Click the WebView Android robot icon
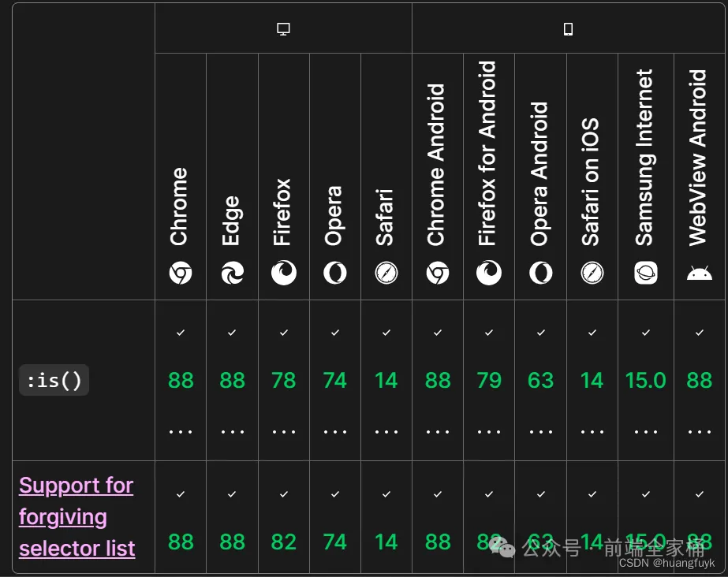The width and height of the screenshot is (728, 577). tap(700, 274)
